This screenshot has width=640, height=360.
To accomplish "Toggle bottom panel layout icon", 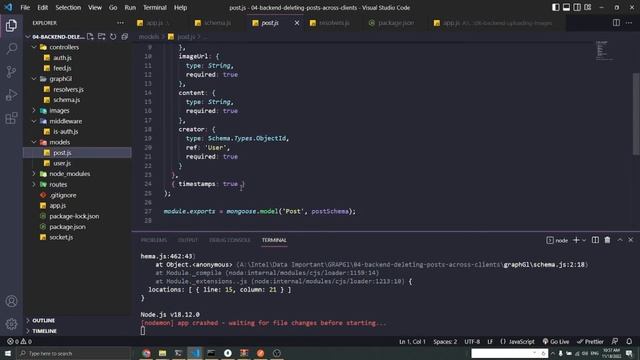I will tap(566, 7).
